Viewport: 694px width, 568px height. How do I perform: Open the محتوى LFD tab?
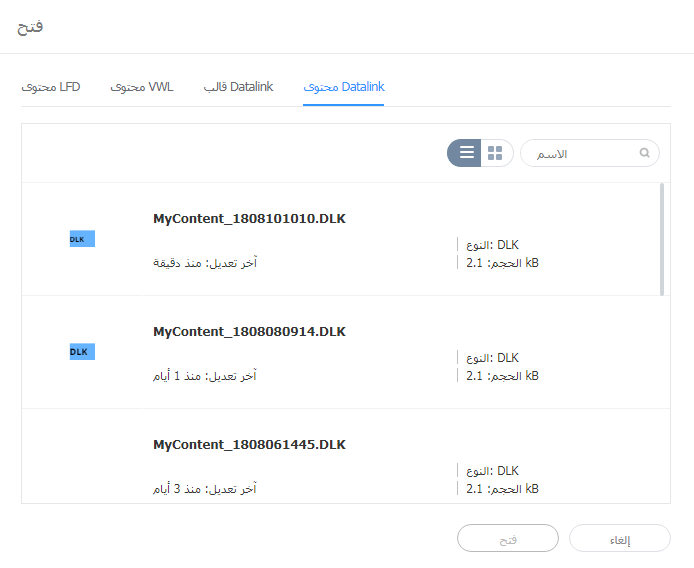coord(51,87)
